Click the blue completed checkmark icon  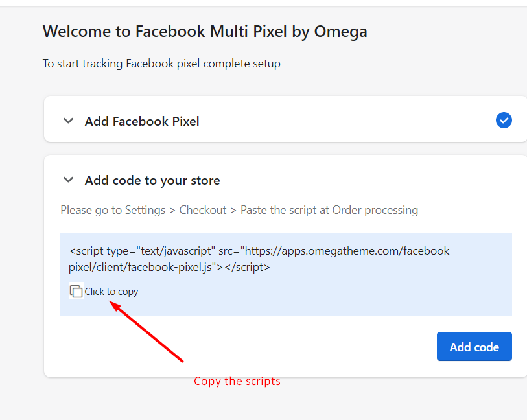(504, 121)
